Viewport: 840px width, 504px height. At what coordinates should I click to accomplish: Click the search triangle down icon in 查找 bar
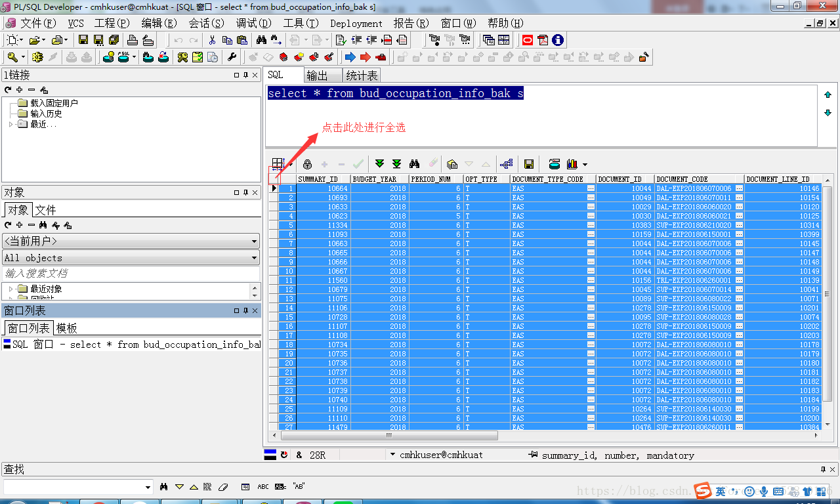[x=179, y=487]
